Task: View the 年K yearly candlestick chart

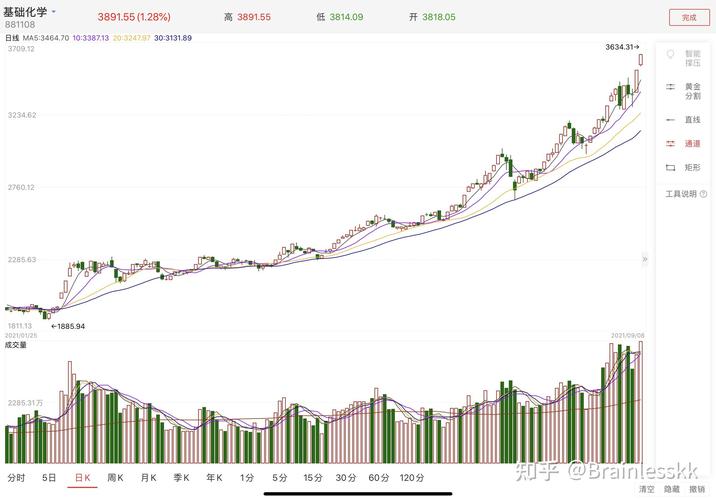Action: 214,477
